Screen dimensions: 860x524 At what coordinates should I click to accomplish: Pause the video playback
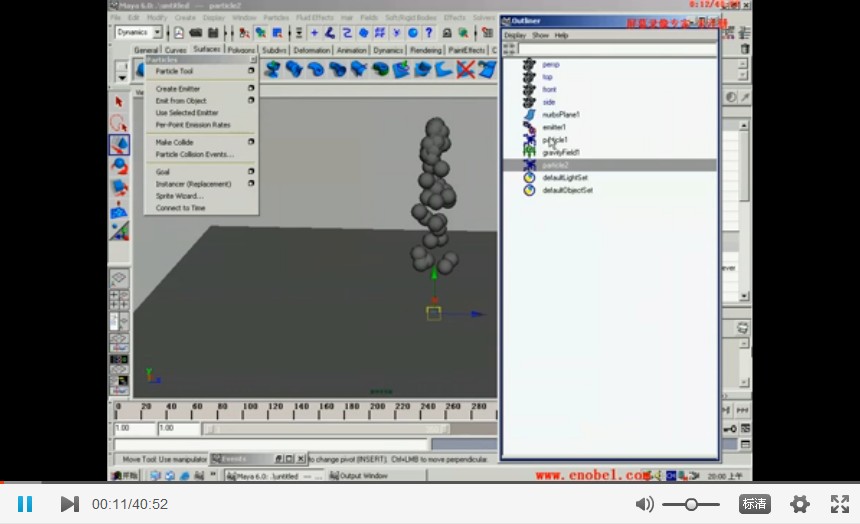click(25, 504)
